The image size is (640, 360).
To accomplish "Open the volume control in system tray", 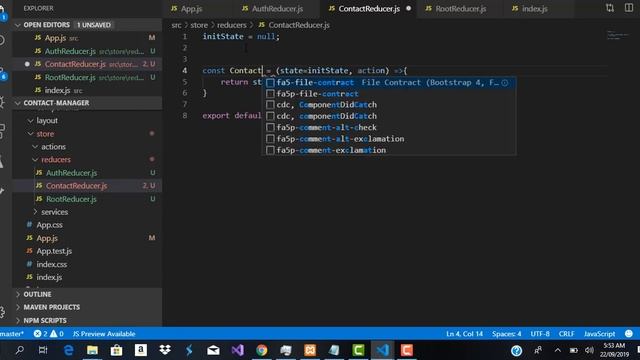I will [589, 350].
